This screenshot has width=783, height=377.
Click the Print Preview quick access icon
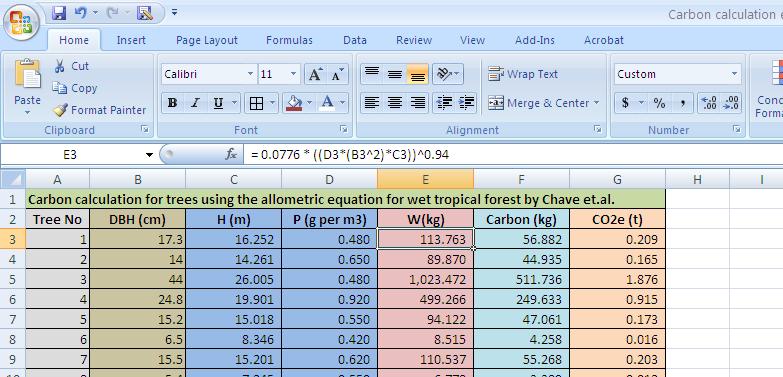pos(145,13)
